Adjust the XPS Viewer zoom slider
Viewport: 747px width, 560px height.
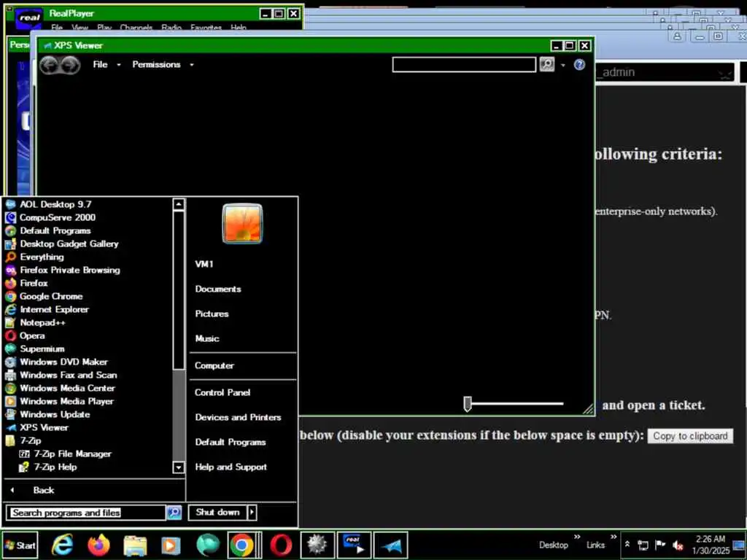[468, 404]
